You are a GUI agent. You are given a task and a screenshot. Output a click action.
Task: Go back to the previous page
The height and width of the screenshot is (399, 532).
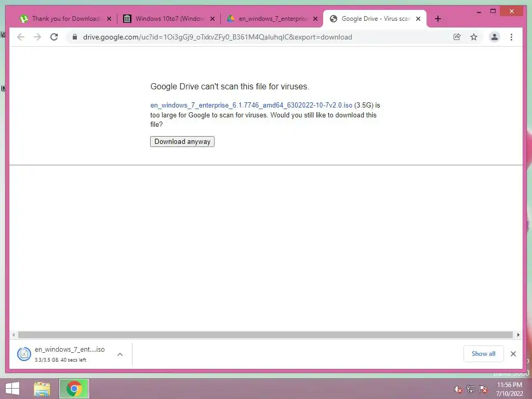[x=21, y=37]
